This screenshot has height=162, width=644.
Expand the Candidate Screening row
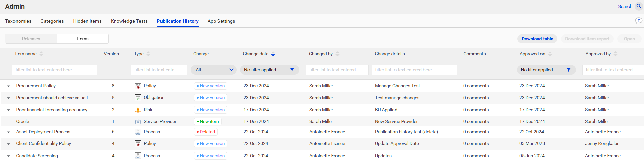tap(8, 156)
